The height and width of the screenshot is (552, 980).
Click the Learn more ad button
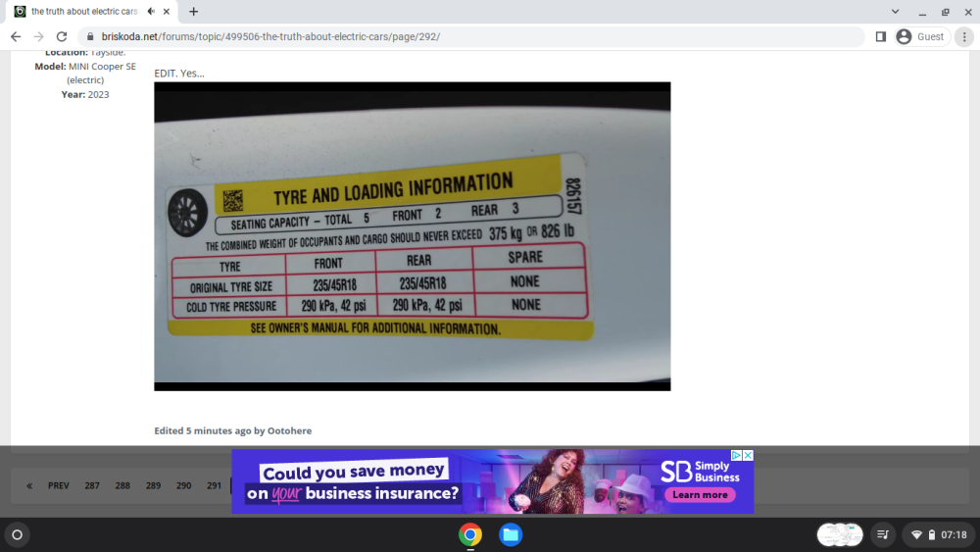pos(700,495)
